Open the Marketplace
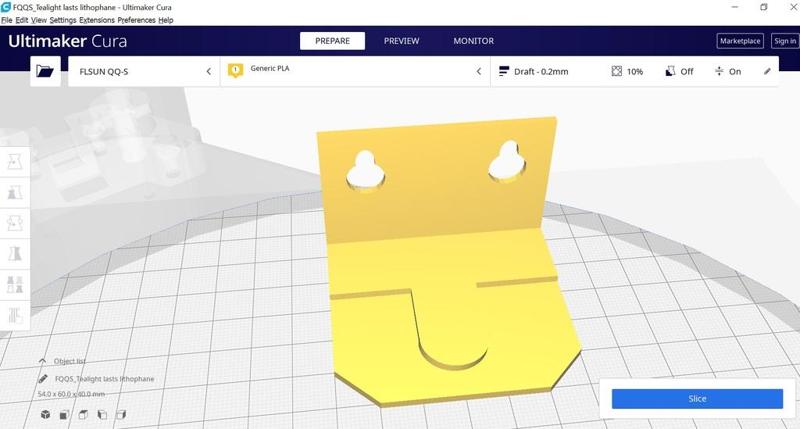The height and width of the screenshot is (429, 800). pyautogui.click(x=740, y=41)
